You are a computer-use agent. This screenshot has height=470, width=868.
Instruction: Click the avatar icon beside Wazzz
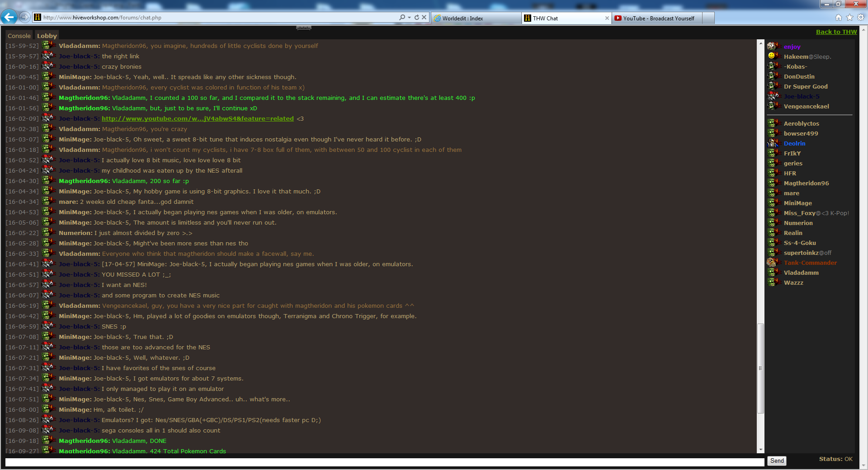(774, 282)
